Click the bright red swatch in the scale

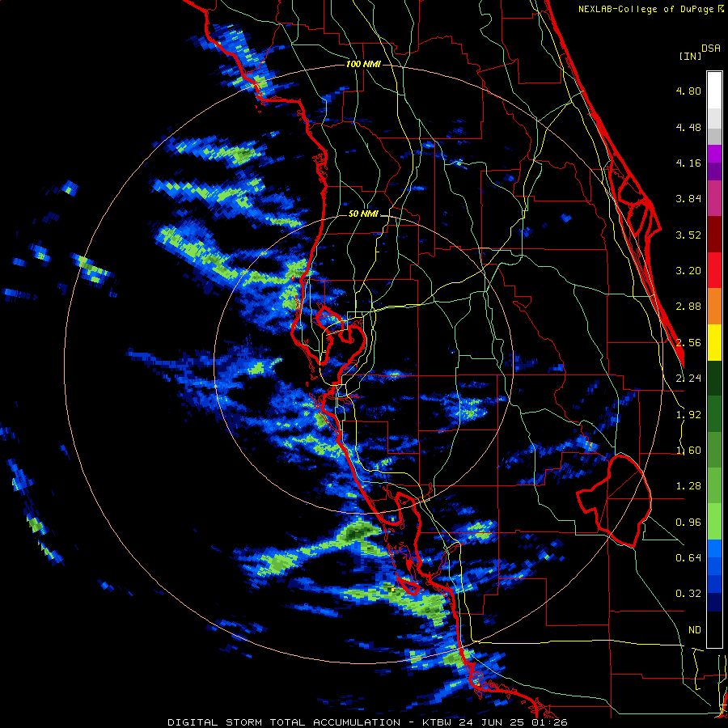[x=714, y=270]
